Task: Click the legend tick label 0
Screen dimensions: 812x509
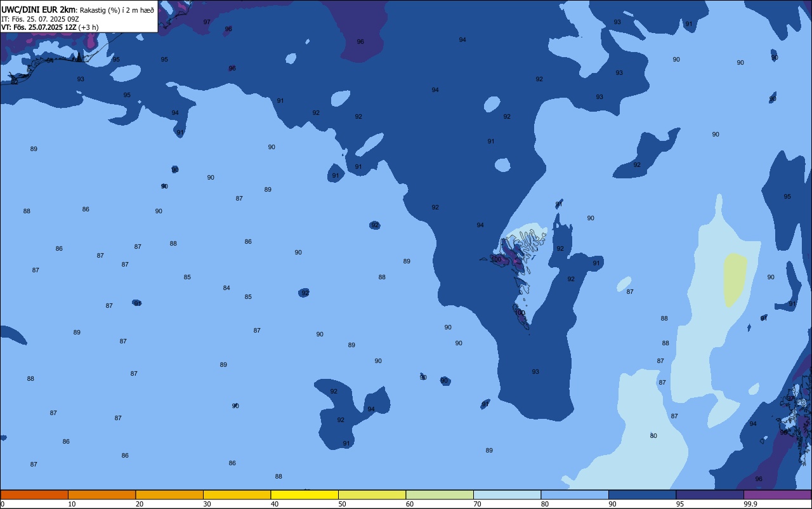Action: click(3, 504)
